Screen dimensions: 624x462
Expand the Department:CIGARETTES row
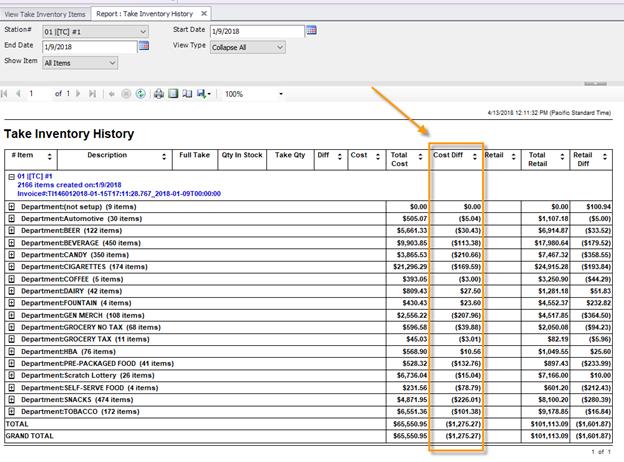[x=12, y=266]
